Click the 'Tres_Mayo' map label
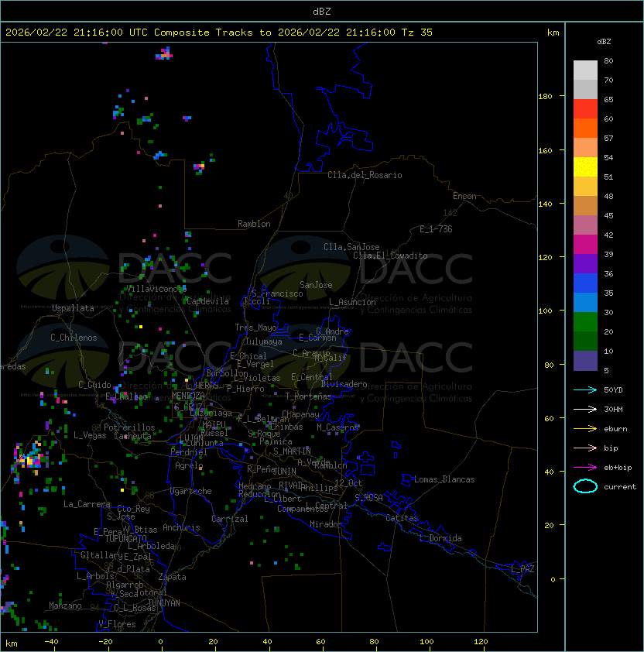 point(255,328)
